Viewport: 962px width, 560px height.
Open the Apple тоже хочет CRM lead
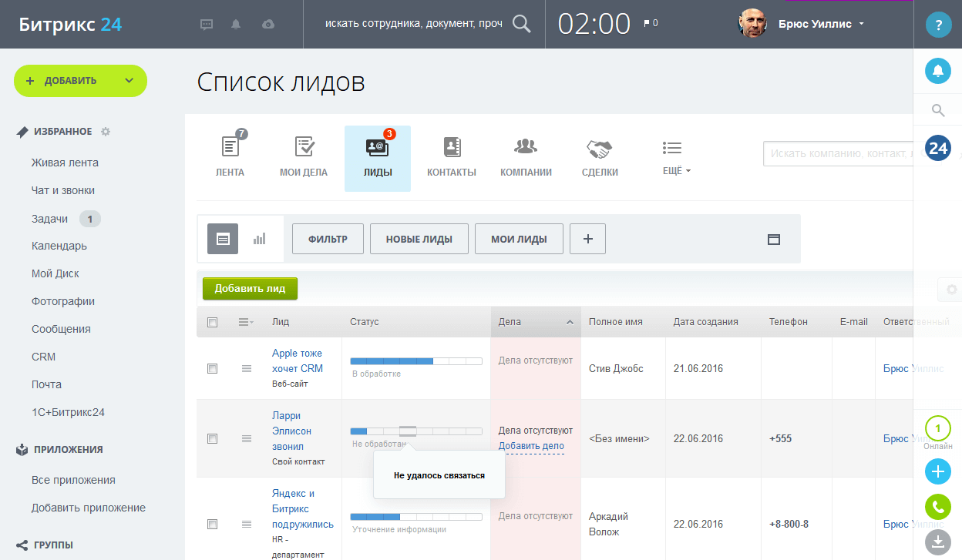click(x=298, y=360)
